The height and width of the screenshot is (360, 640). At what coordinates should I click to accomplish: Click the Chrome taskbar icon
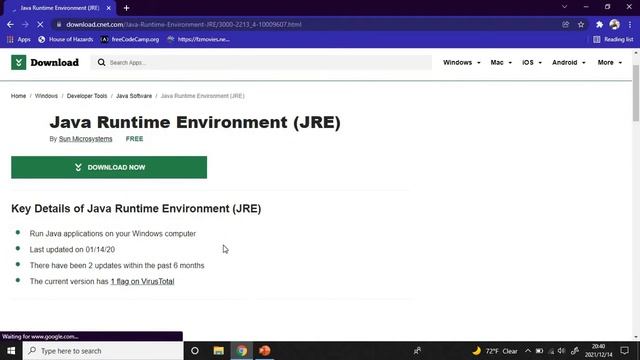tap(242, 351)
